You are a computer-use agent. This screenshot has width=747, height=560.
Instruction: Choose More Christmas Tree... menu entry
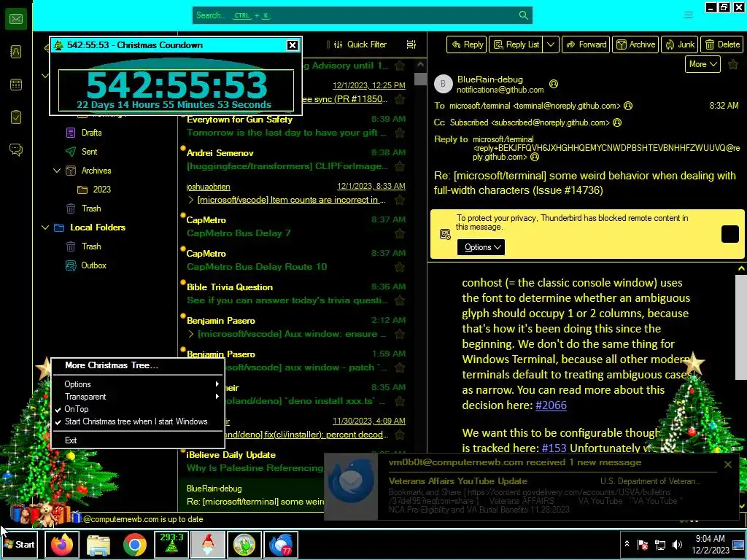[x=137, y=365]
